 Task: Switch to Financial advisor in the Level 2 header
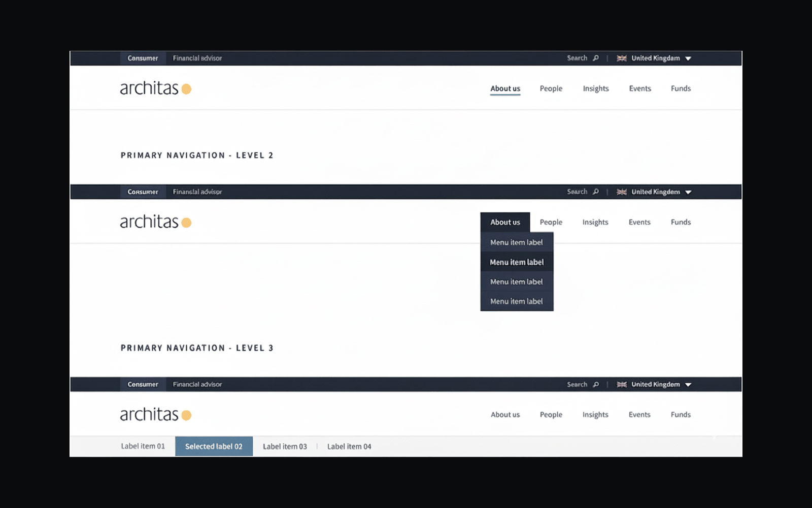point(197,192)
